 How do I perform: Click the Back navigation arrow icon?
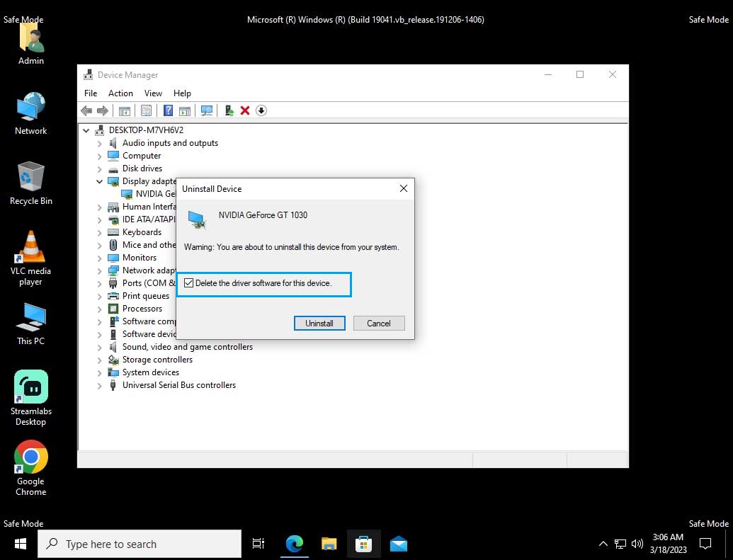[x=86, y=110]
